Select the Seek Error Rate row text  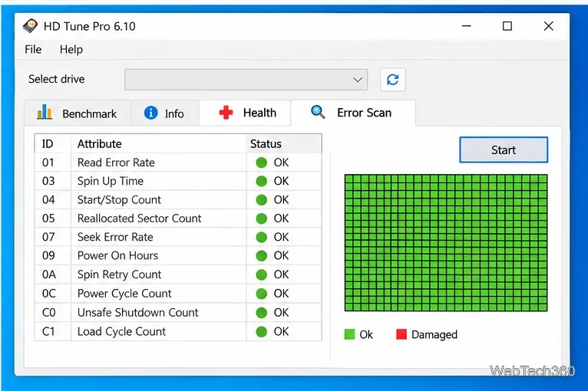(115, 237)
